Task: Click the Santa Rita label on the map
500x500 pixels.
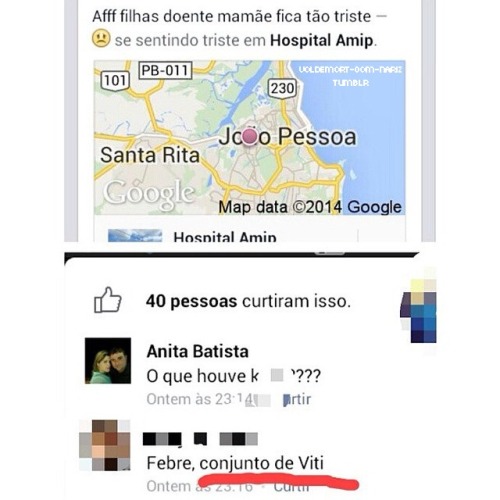Action: [x=150, y=155]
